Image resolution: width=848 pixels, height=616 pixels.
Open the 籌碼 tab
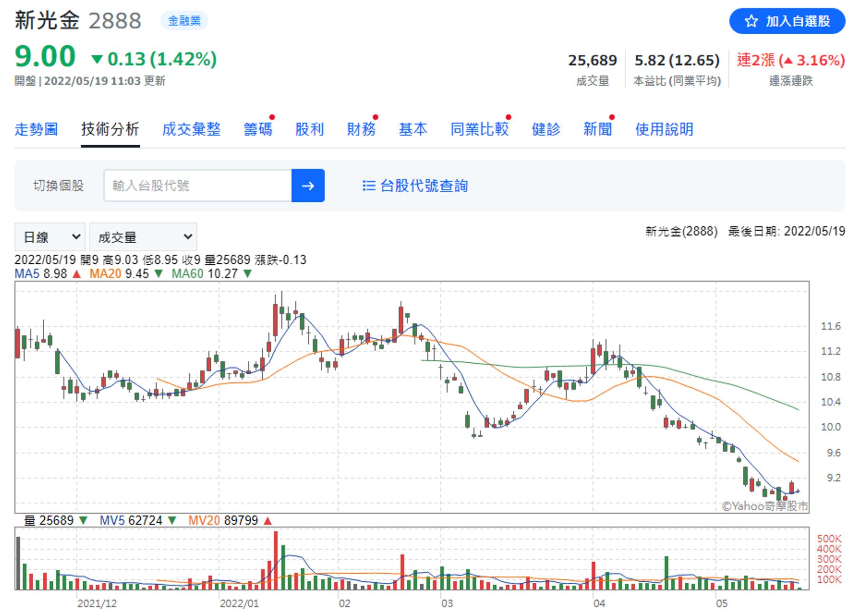click(x=258, y=129)
